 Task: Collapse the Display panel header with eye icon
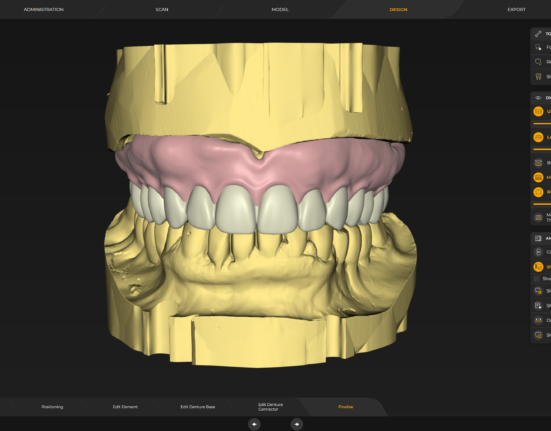[x=540, y=98]
